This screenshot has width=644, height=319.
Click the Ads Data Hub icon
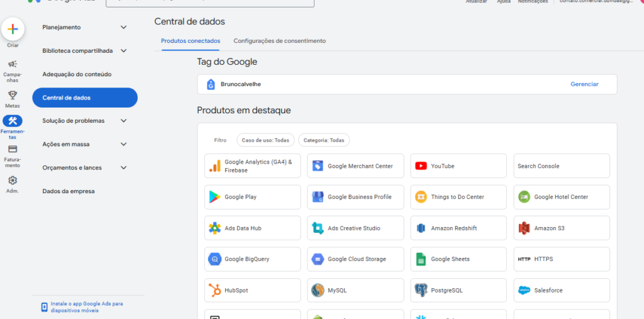click(215, 228)
